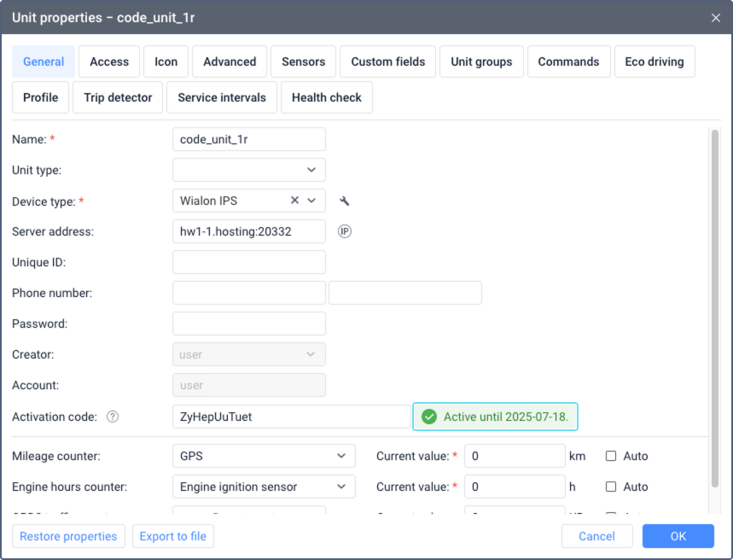733x560 pixels.
Task: Confirm with the OK button
Action: (x=678, y=536)
